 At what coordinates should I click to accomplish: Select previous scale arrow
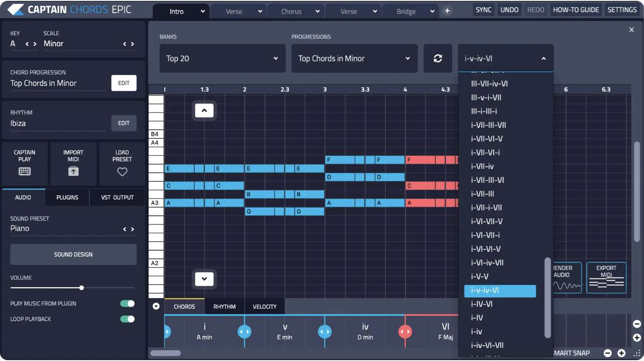(x=125, y=44)
